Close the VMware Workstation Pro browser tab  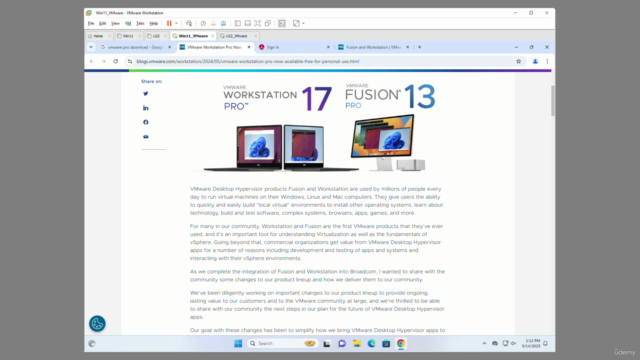click(249, 47)
